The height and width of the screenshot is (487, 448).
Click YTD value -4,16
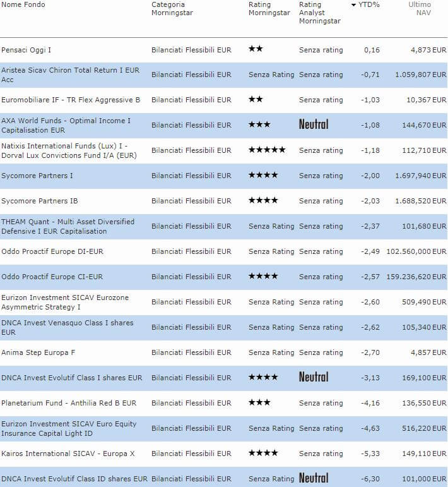pyautogui.click(x=370, y=403)
